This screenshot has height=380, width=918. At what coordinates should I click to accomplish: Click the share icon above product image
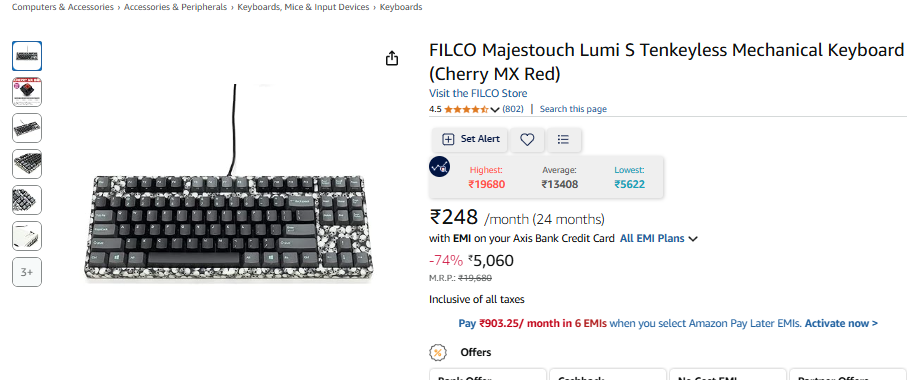(x=392, y=58)
